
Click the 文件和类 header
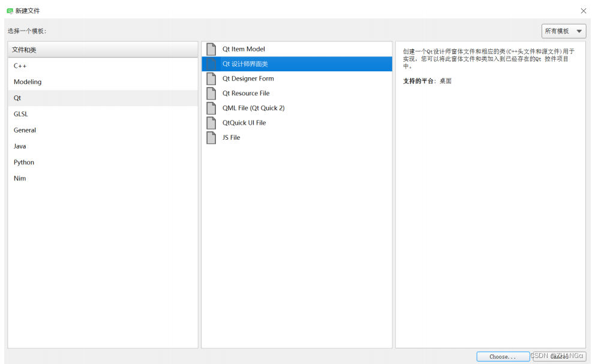coord(103,50)
